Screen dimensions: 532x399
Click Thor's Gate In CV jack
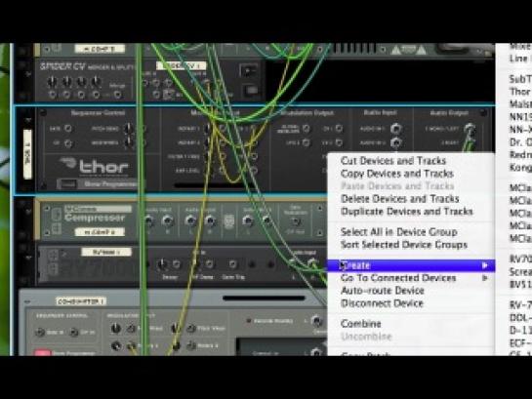click(x=68, y=129)
